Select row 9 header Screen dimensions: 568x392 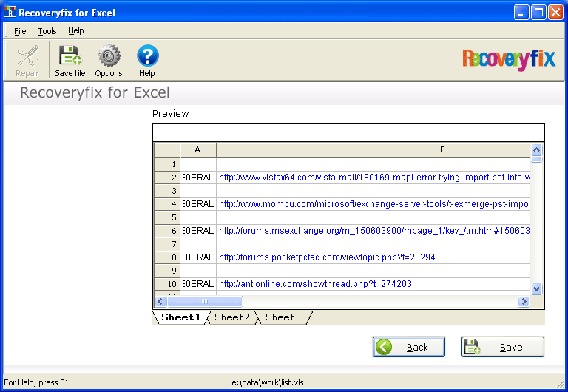tap(167, 271)
